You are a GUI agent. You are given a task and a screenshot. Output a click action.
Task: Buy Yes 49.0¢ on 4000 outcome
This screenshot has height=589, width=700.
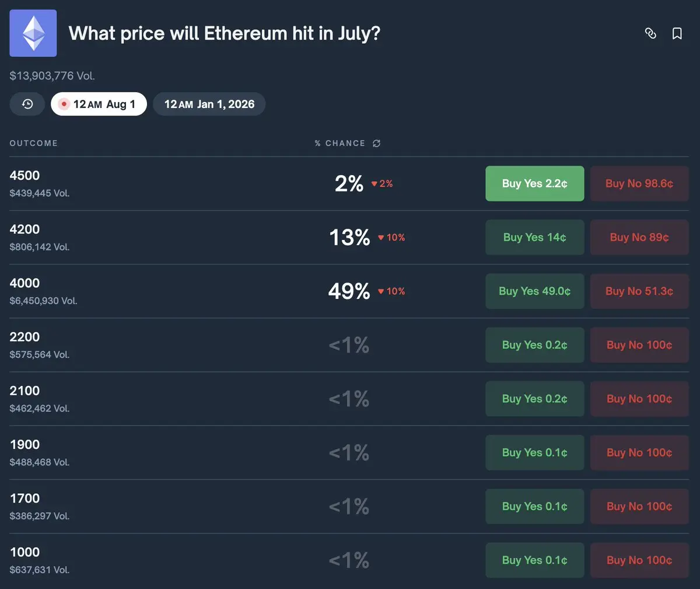tap(534, 291)
